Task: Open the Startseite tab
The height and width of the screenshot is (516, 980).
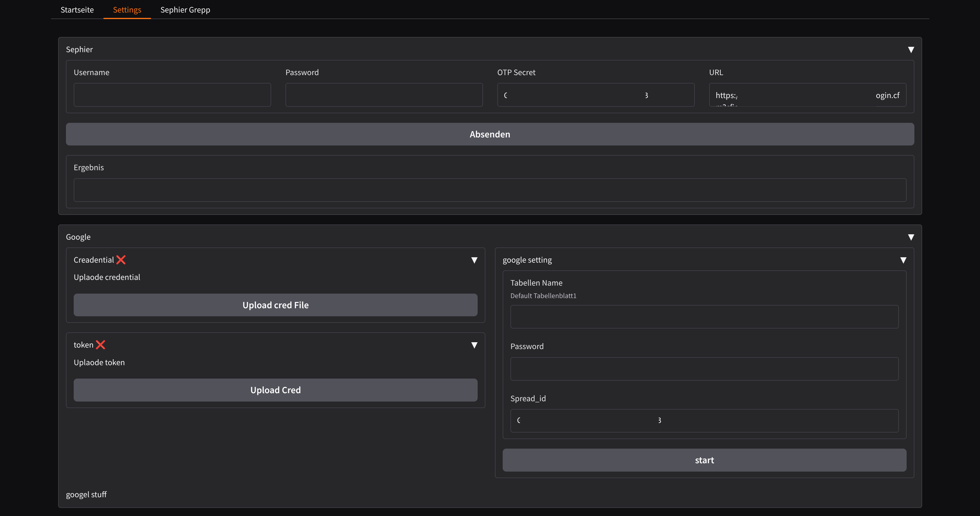Action: tap(77, 10)
